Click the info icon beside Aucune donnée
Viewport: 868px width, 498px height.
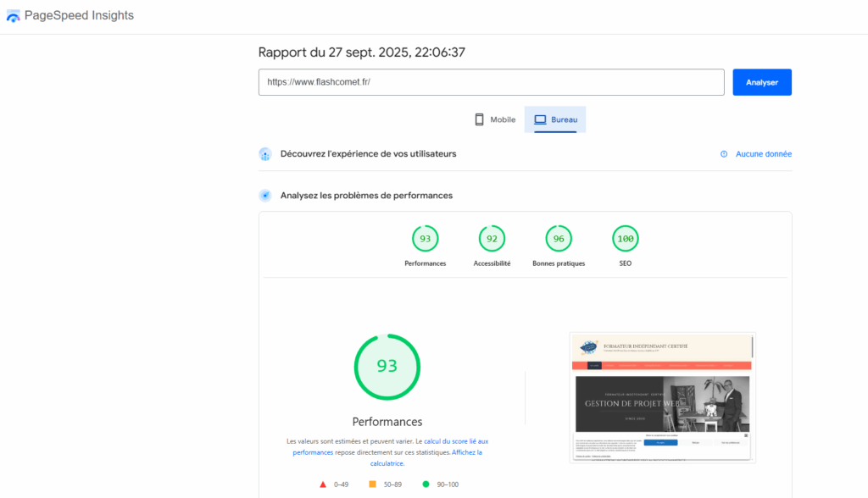coord(724,154)
